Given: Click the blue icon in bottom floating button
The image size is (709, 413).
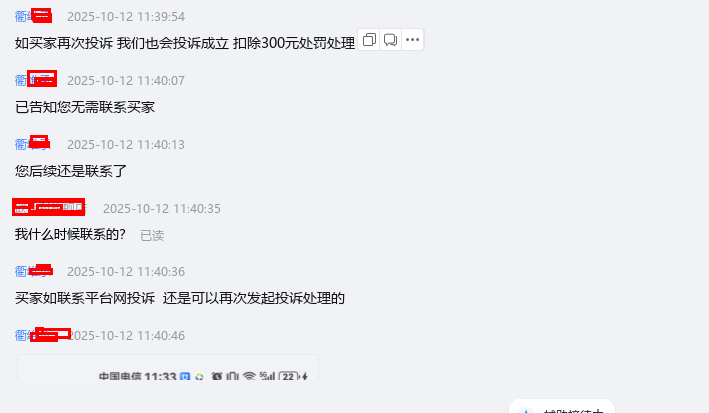Looking at the screenshot, I should [x=525, y=411].
